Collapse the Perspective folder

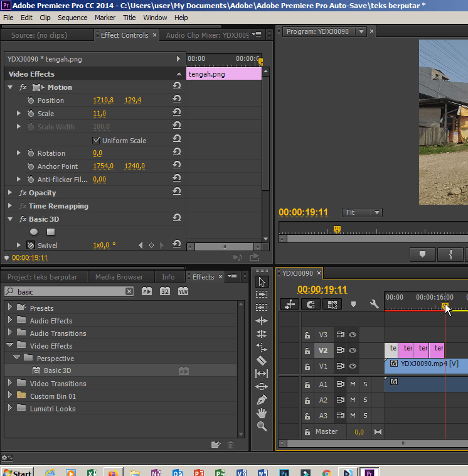(17, 357)
